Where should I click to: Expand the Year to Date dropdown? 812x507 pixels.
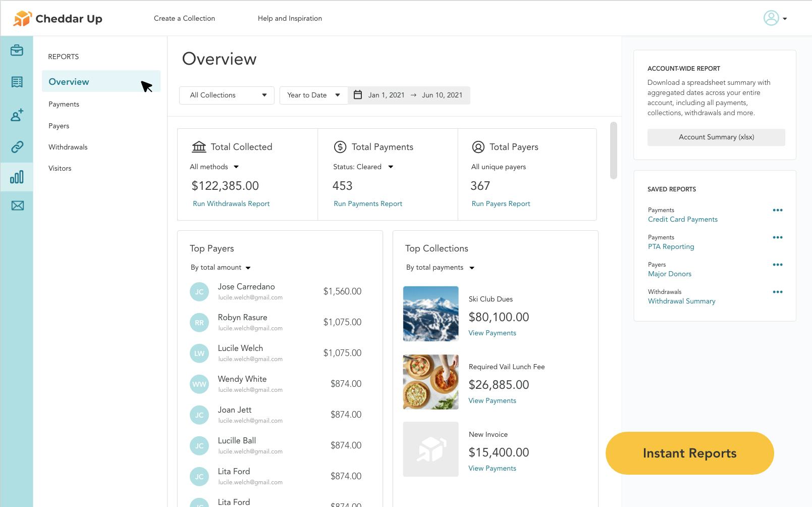[x=313, y=95]
